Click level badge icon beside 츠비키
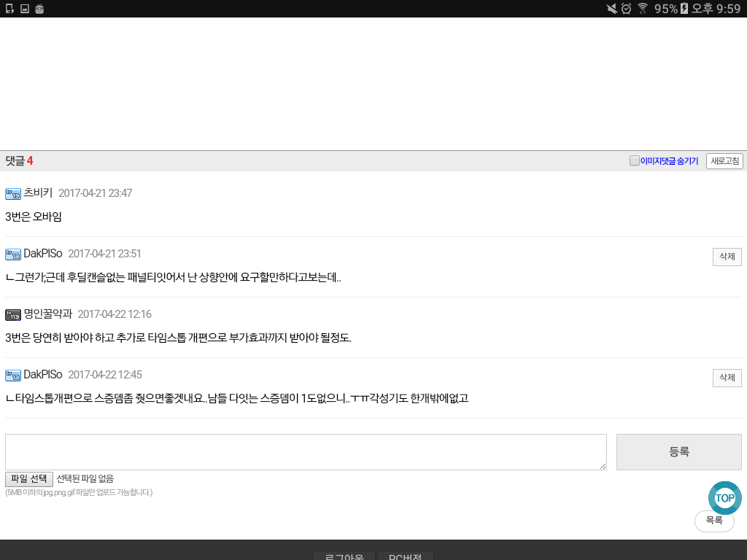 13,194
